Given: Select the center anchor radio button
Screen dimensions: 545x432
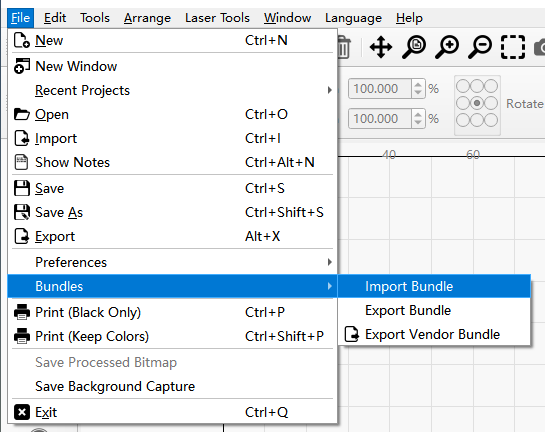Looking at the screenshot, I should 477,103.
